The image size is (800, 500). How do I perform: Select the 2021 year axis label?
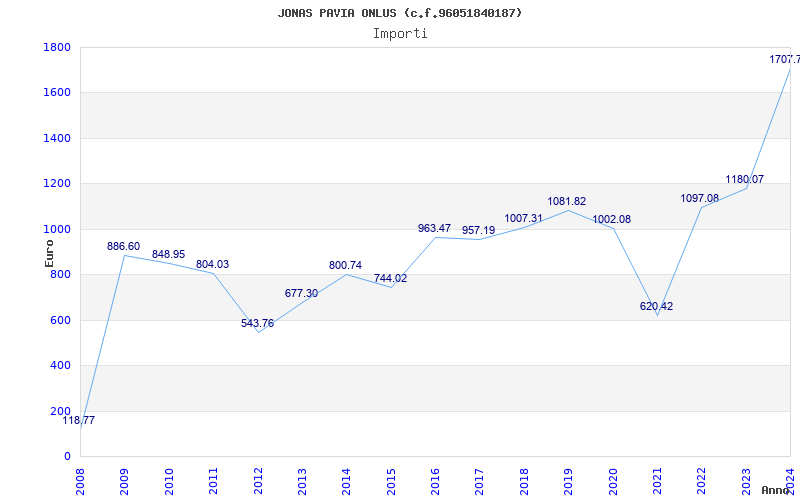click(658, 477)
